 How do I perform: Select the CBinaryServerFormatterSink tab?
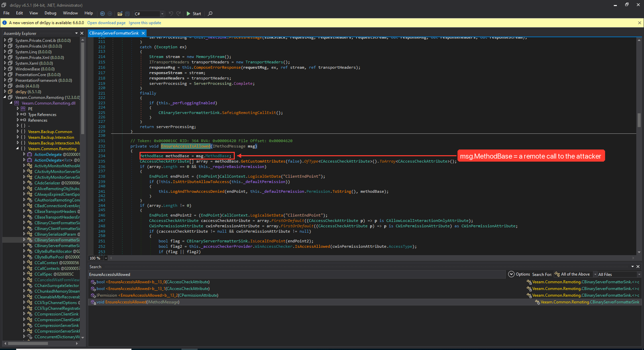pos(114,33)
